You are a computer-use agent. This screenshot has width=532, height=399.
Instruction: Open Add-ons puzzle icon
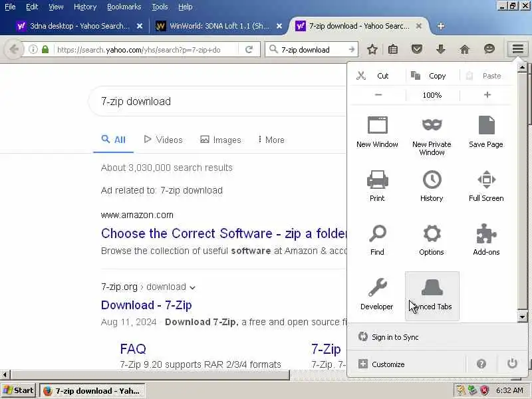(486, 240)
